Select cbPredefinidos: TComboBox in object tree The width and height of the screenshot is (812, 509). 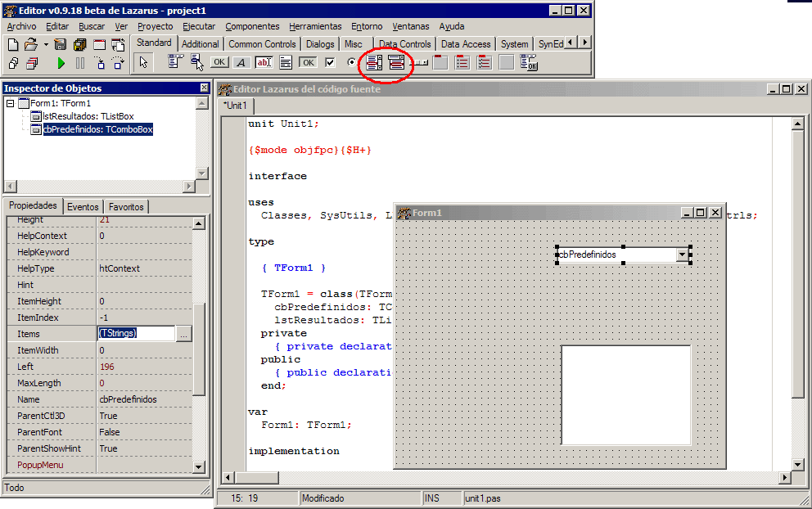[x=98, y=129]
